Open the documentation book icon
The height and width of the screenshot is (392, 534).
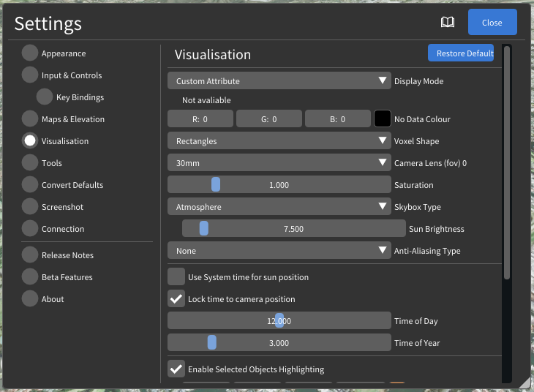(448, 23)
